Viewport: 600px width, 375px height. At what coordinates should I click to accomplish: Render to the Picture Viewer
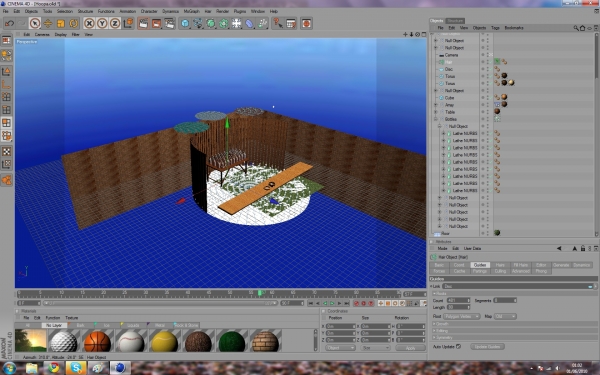click(x=157, y=23)
